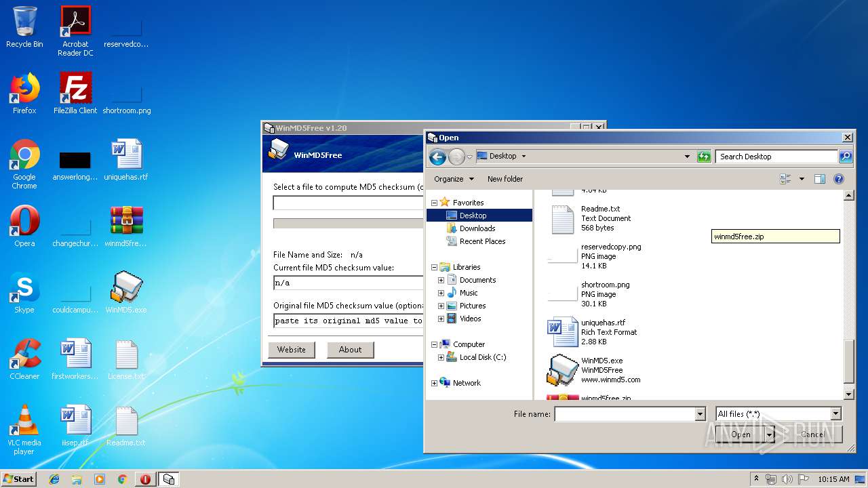Viewport: 868px width, 488px height.
Task: Click the Start button
Action: [18, 479]
